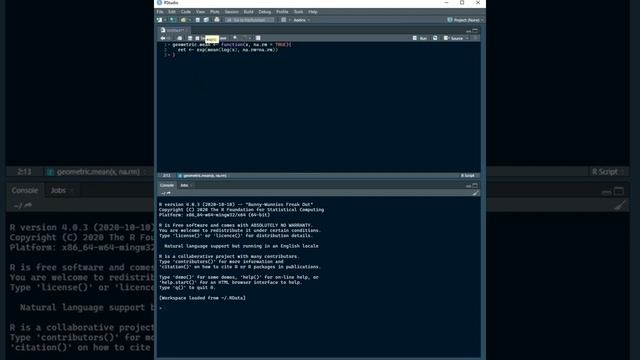
Task: Expand the recent files dropdown arrow
Action: [190, 20]
